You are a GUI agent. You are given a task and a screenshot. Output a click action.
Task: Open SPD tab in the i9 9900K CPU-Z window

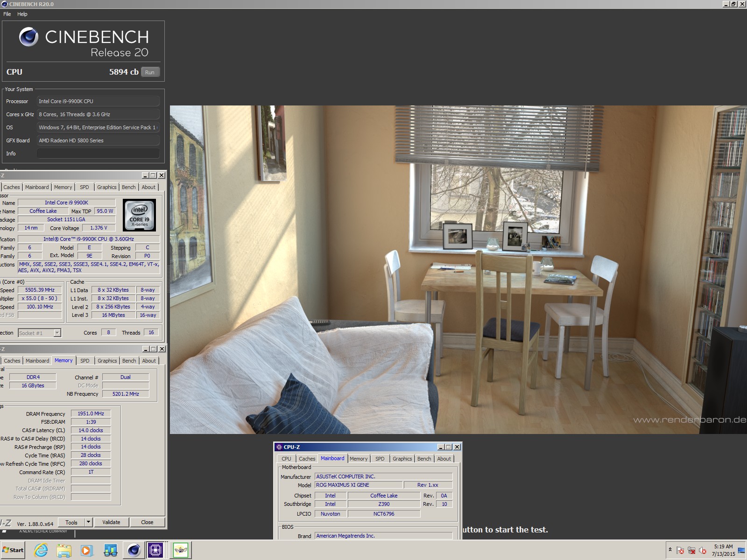point(84,187)
